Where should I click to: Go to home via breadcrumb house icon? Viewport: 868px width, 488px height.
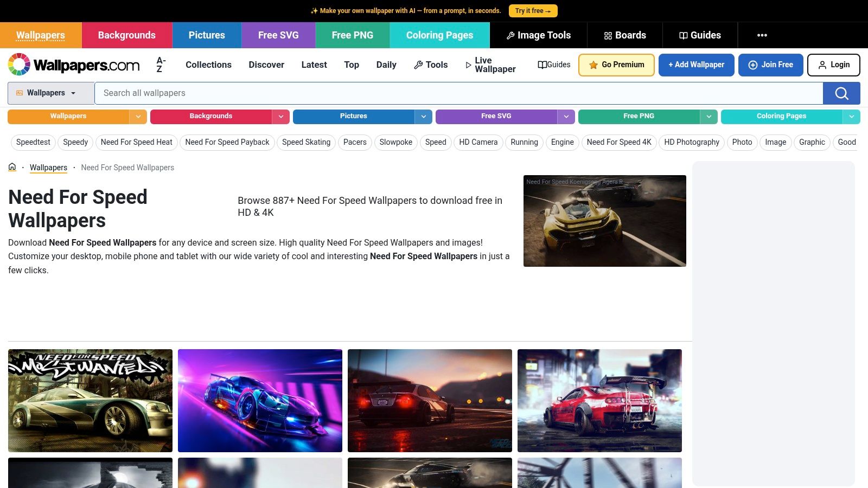[12, 167]
